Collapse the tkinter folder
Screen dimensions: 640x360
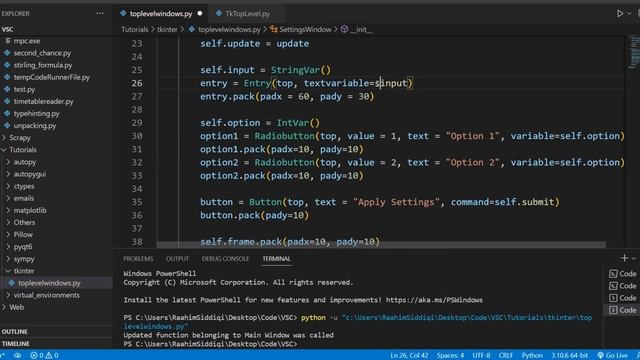point(24,271)
